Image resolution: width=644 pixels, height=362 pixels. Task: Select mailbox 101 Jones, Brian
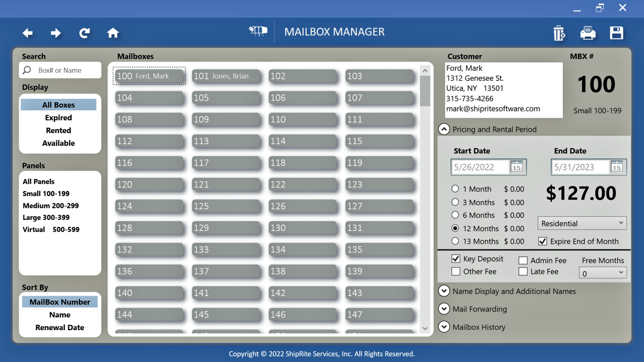[226, 76]
